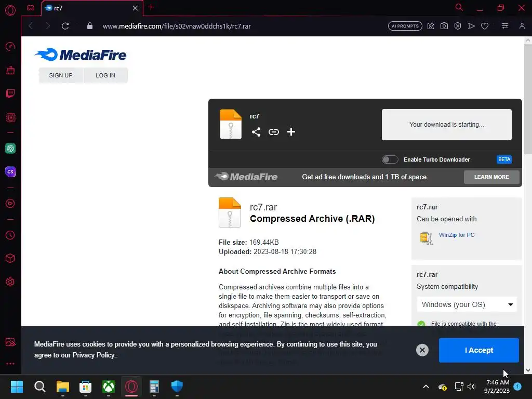The image size is (532, 399).
Task: Open Settings gear in sidebar
Action: coord(10,282)
